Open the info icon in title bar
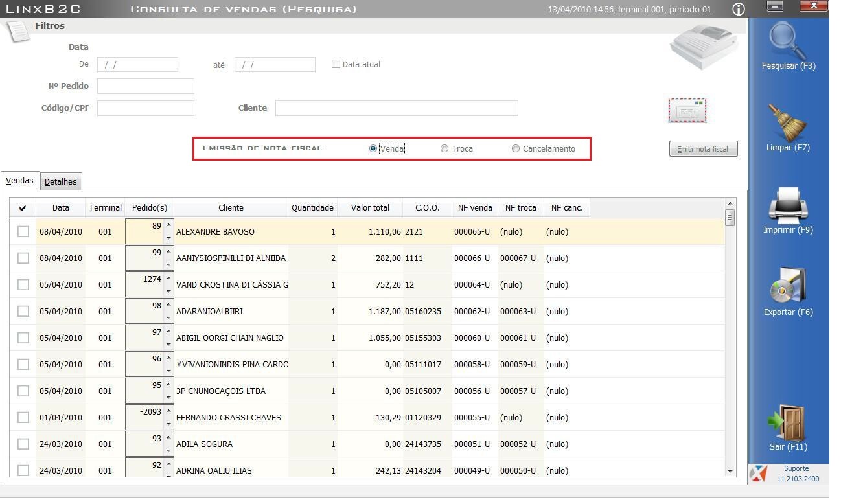The height and width of the screenshot is (504, 841). tap(738, 9)
